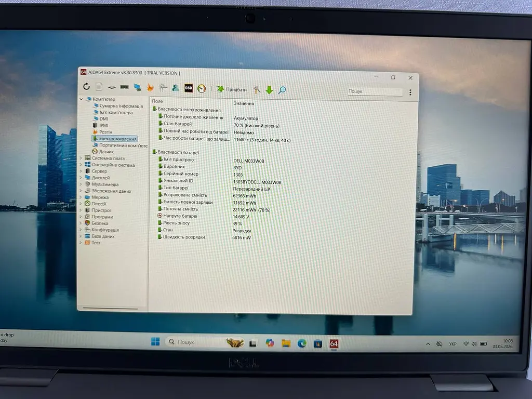Click the AIDA64 taskbar icon
Screen dimensions: 532x399
pos(334,344)
